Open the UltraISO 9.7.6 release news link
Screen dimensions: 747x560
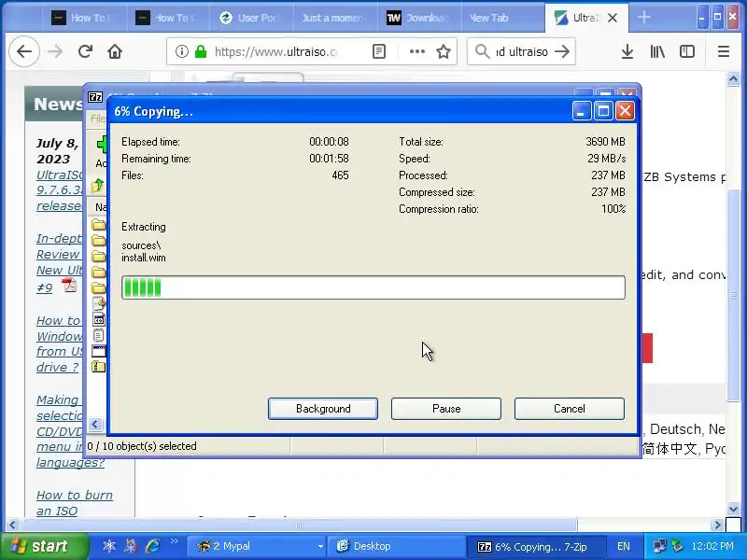click(59, 190)
